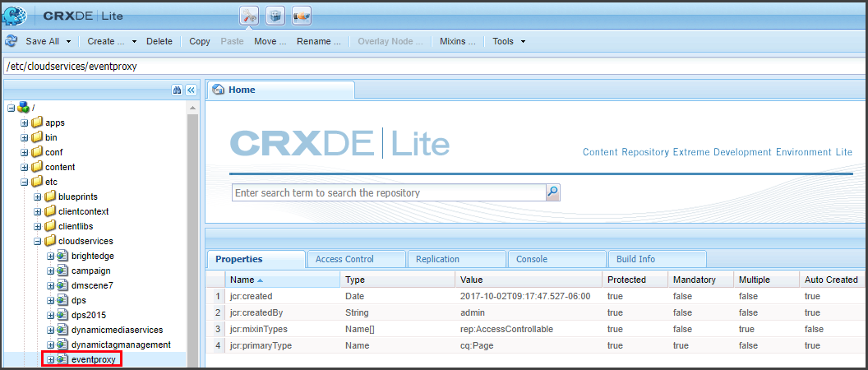Open the Package Manager cube icon
The height and width of the screenshot is (370, 868).
[x=275, y=16]
